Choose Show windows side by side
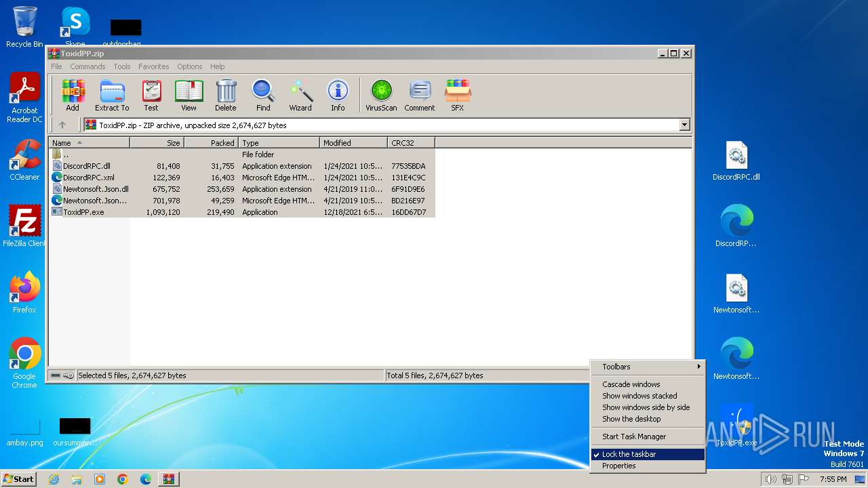The image size is (868, 488). 648,407
